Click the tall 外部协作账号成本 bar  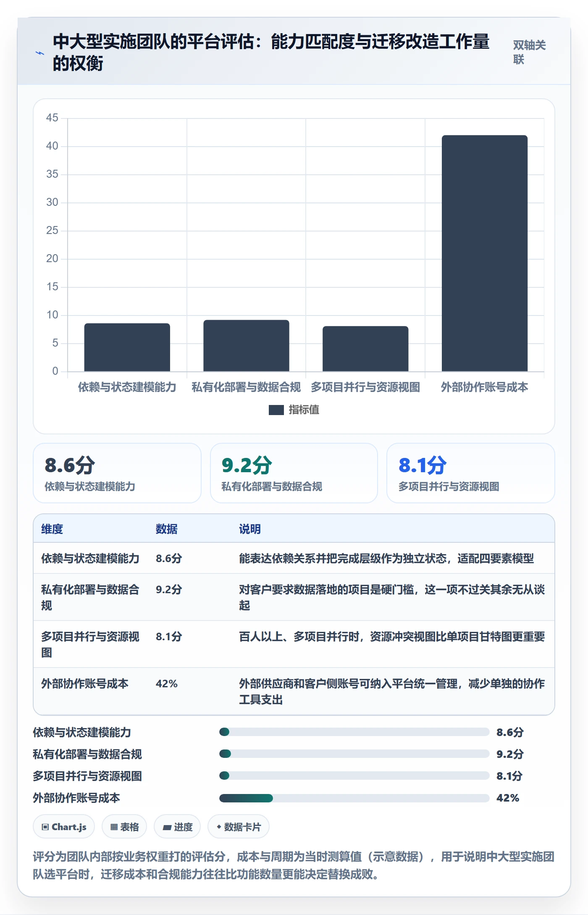coord(485,253)
